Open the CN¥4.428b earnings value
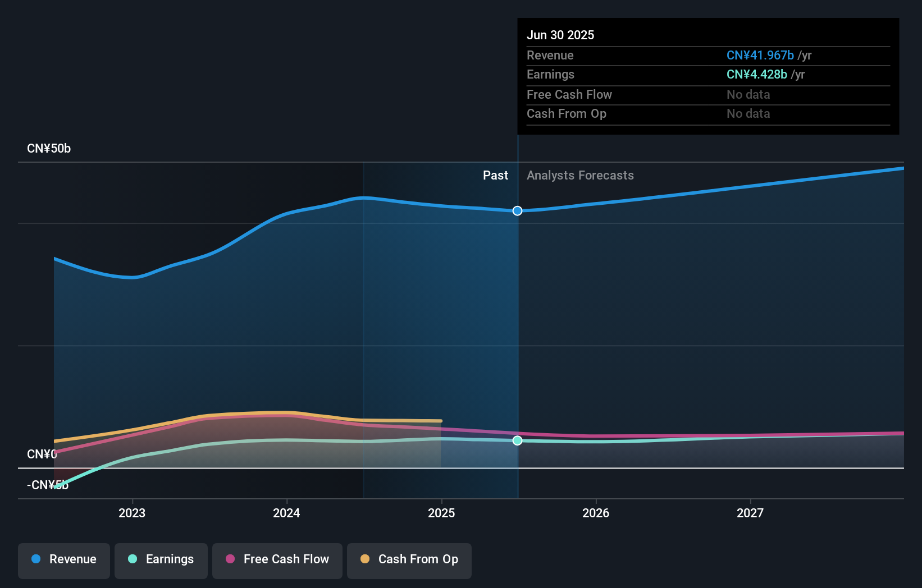This screenshot has height=588, width=922. coord(757,74)
